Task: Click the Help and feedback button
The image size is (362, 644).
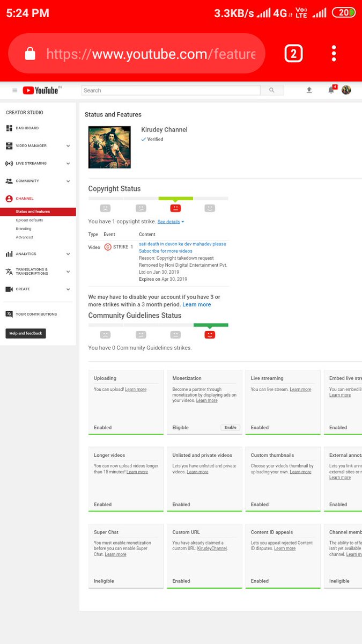Action: tap(26, 333)
